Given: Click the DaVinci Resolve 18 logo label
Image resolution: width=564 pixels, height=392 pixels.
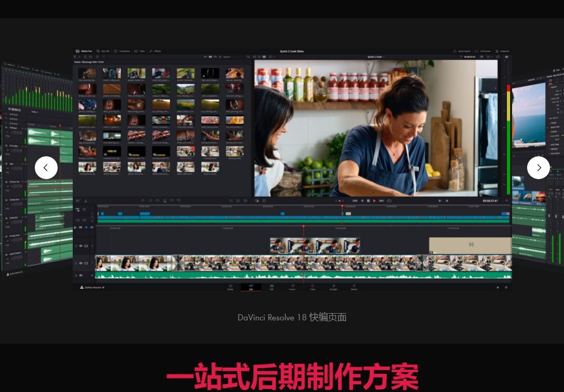Looking at the screenshot, I should (x=92, y=287).
